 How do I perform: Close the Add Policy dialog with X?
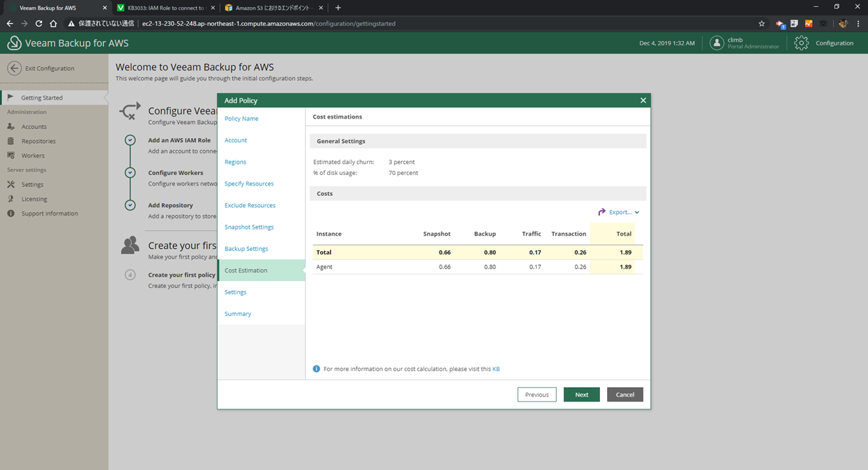(x=643, y=100)
